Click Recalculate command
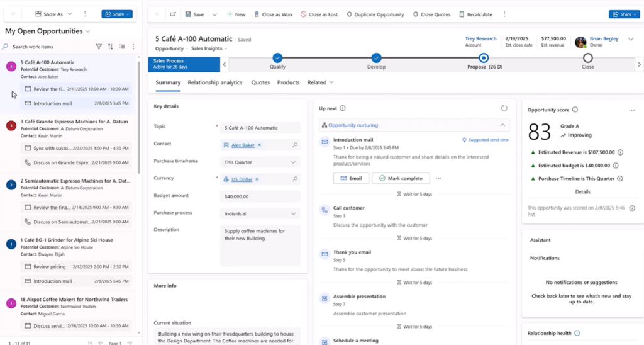Image resolution: width=644 pixels, height=345 pixels. (x=475, y=14)
